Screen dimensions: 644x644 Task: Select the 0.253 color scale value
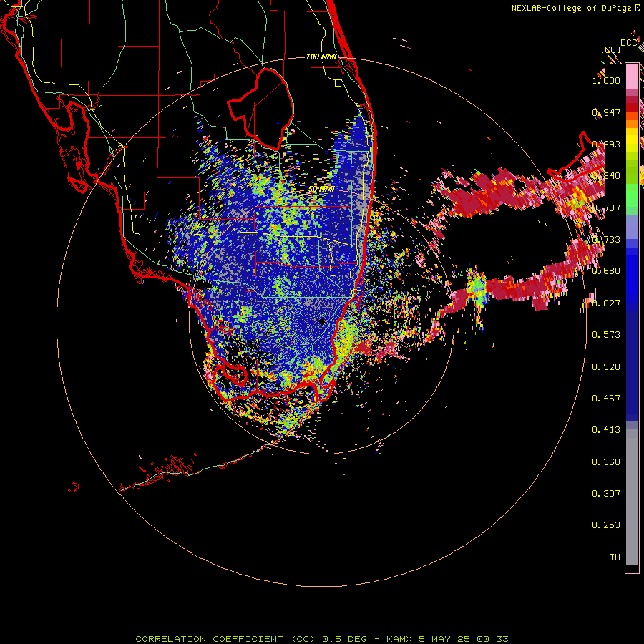[606, 525]
